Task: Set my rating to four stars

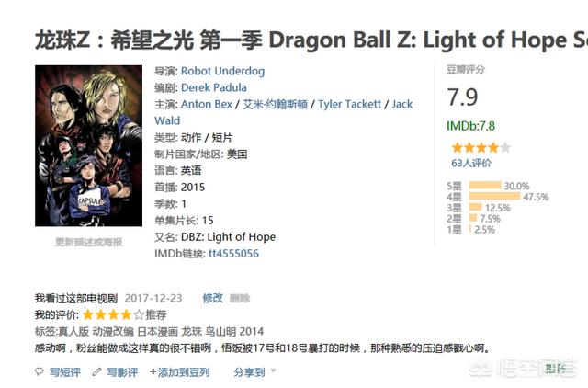Action: [x=127, y=314]
